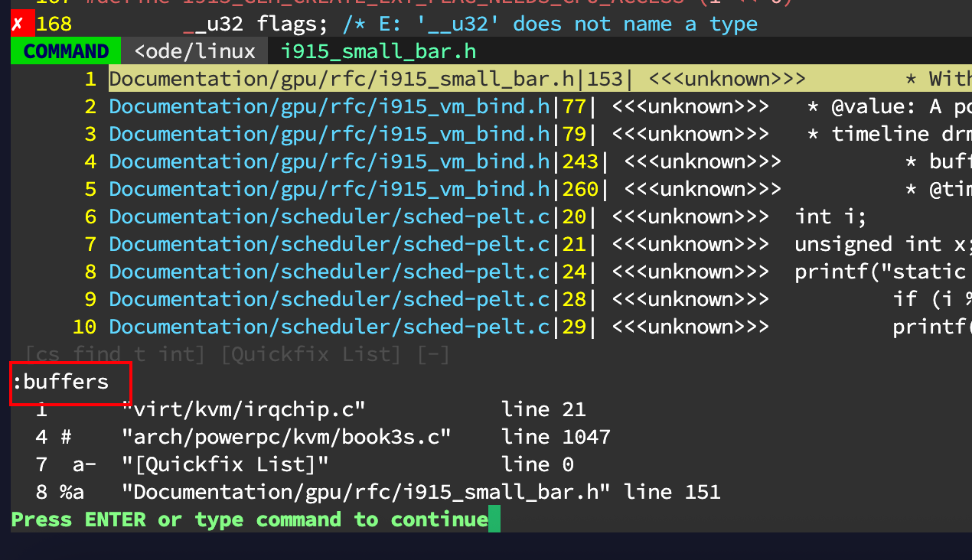Image resolution: width=972 pixels, height=560 pixels.
Task: Select the i915_small_bar.h filename in the statusline
Action: point(378,52)
